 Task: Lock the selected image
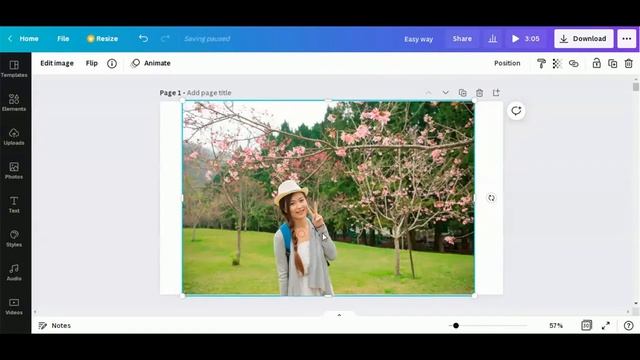[597, 63]
